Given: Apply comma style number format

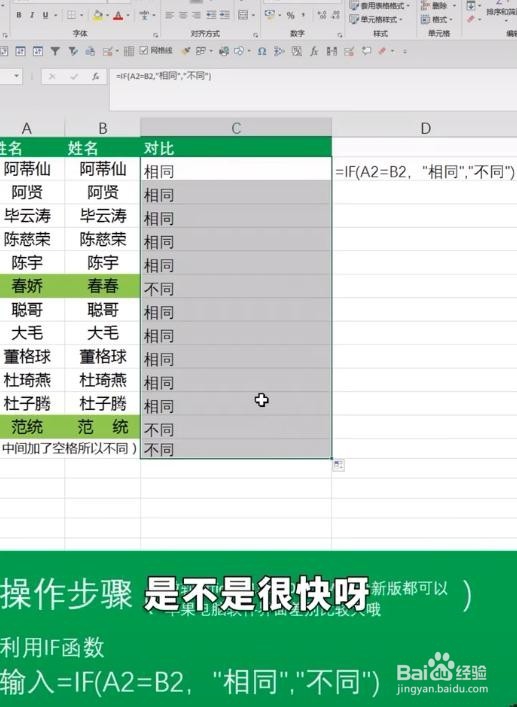Looking at the screenshot, I should (x=303, y=15).
